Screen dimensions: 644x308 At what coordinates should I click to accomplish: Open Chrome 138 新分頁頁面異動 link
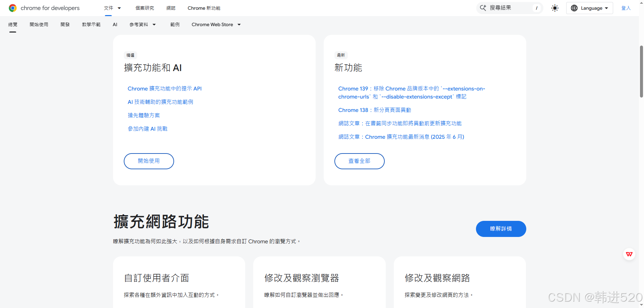[374, 110]
